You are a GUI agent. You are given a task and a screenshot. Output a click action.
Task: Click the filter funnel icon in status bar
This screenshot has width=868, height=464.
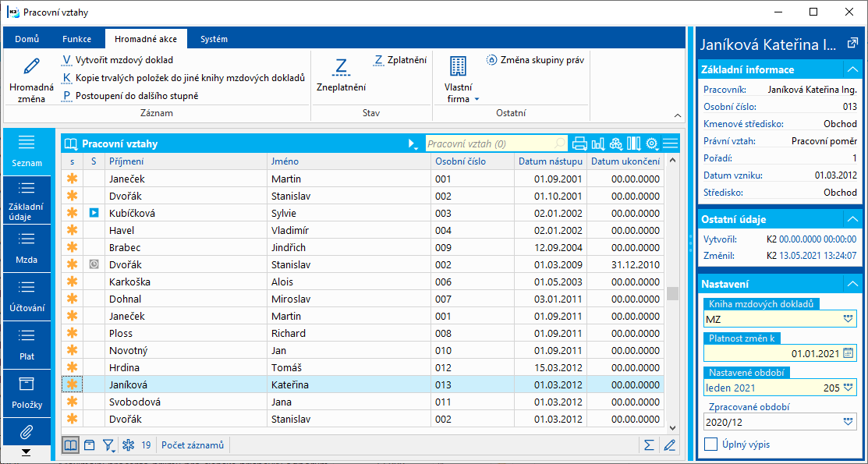[109, 445]
